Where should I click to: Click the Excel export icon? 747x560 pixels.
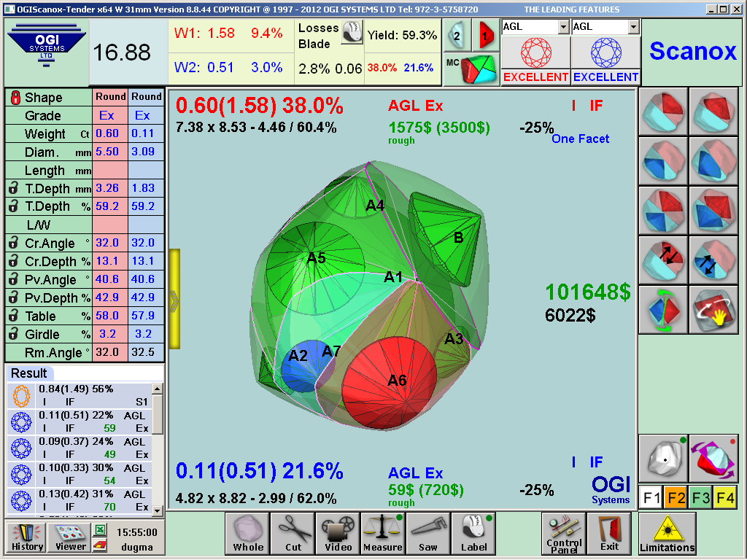(100, 529)
